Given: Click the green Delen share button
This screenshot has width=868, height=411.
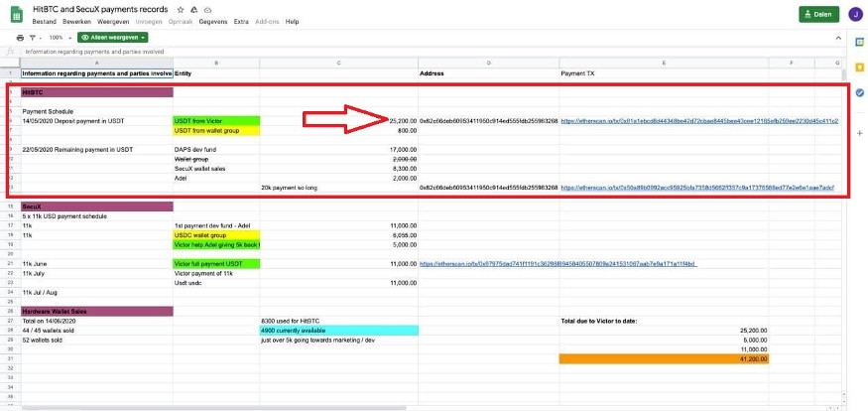Looking at the screenshot, I should 818,15.
